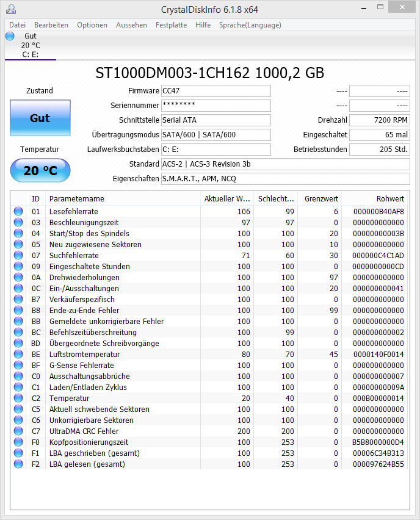Maximize the CrystalDiskInfo window
The image size is (420, 520).
click(x=380, y=7)
